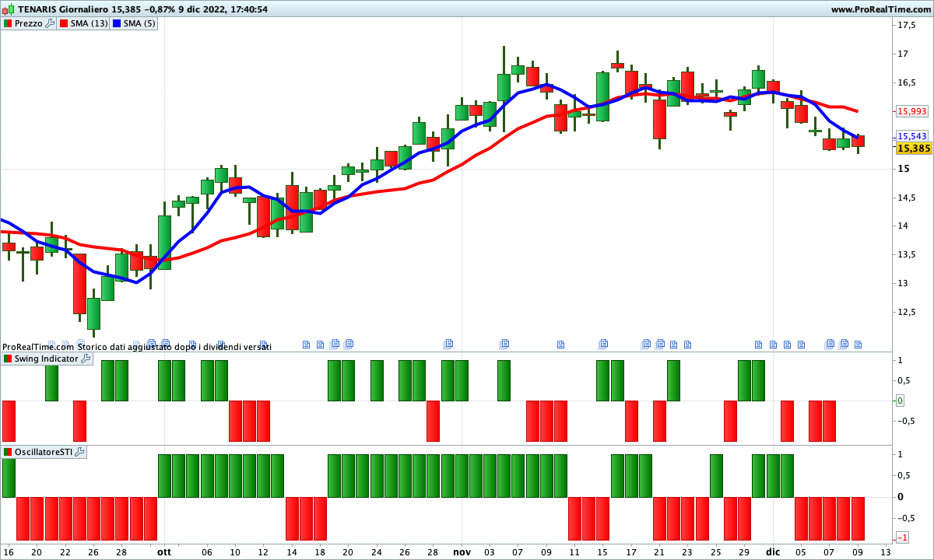Open OscillatoreSTI wrench settings
The image size is (934, 560).
(x=79, y=452)
